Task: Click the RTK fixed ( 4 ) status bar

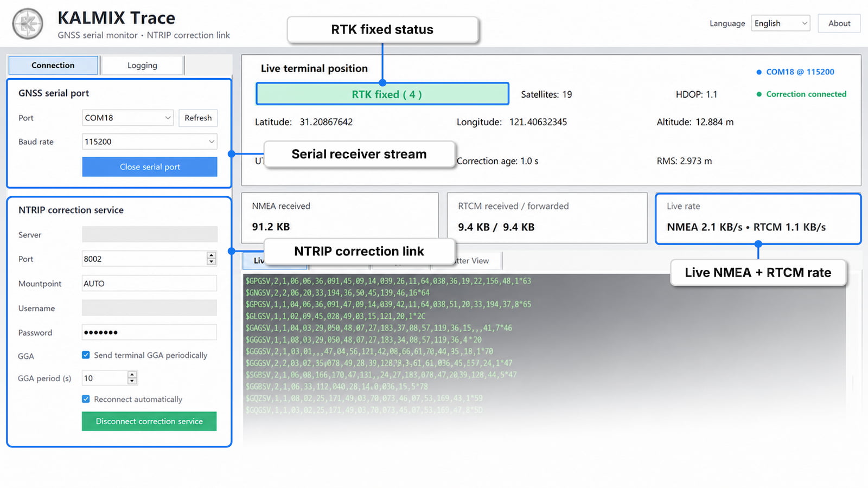Action: click(x=382, y=94)
